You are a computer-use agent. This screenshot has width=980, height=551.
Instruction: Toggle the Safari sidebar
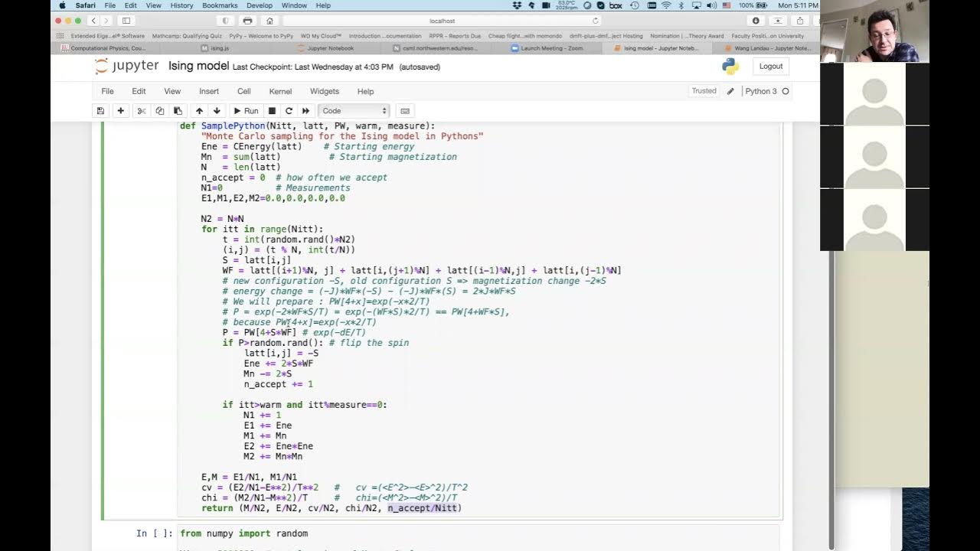click(x=126, y=21)
